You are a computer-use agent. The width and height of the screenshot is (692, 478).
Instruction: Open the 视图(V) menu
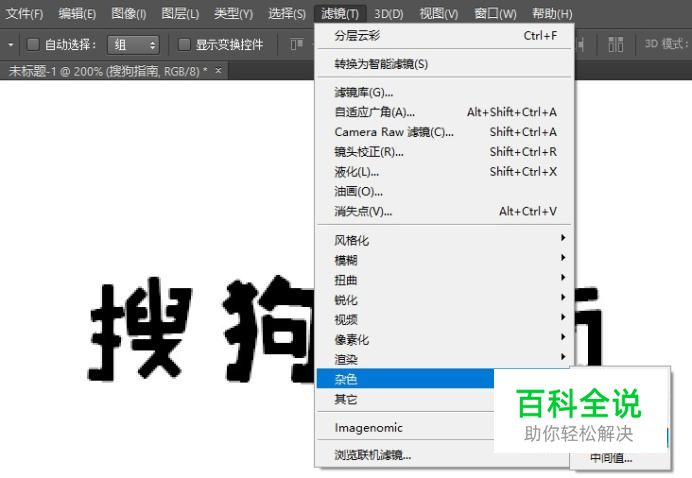(439, 14)
